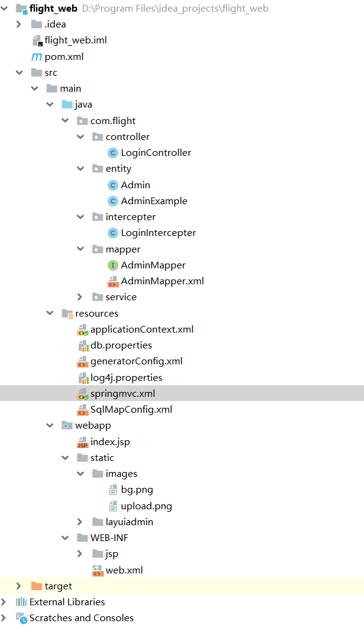This screenshot has width=364, height=634.
Task: Select the LoginIntercepter class name
Action: pos(158,233)
